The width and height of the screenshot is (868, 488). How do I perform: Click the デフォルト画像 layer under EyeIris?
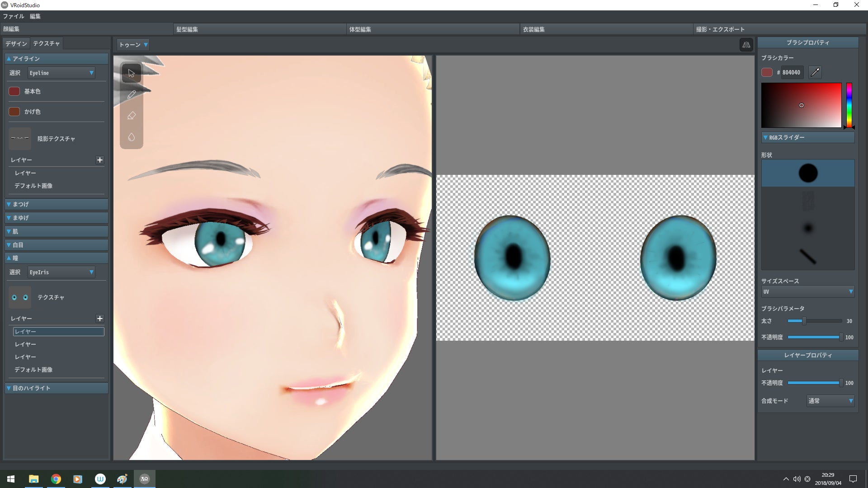[x=33, y=370]
